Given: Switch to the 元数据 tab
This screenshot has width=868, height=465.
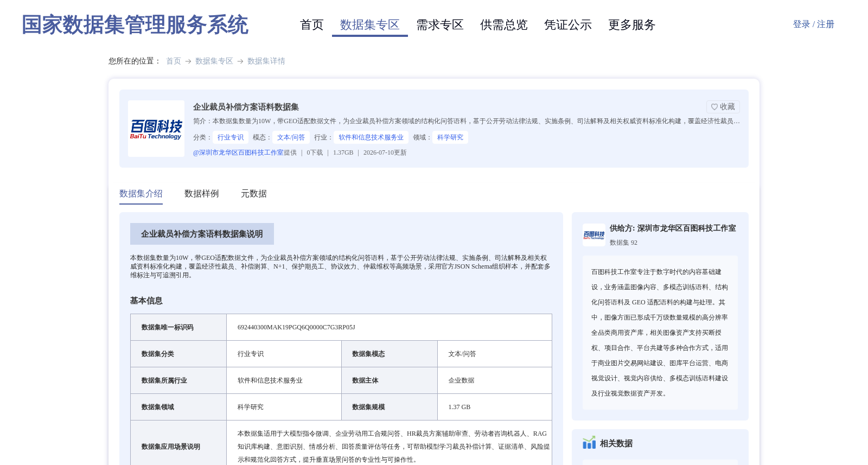Looking at the screenshot, I should [254, 194].
